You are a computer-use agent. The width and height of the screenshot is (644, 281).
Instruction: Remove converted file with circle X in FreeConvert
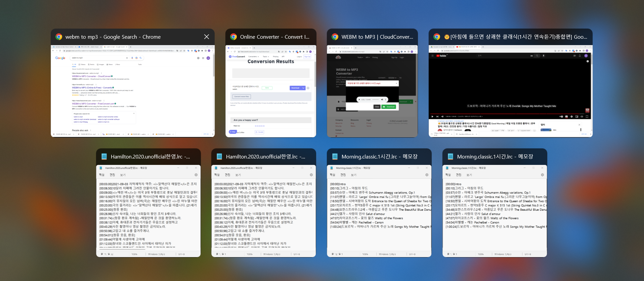(x=308, y=88)
